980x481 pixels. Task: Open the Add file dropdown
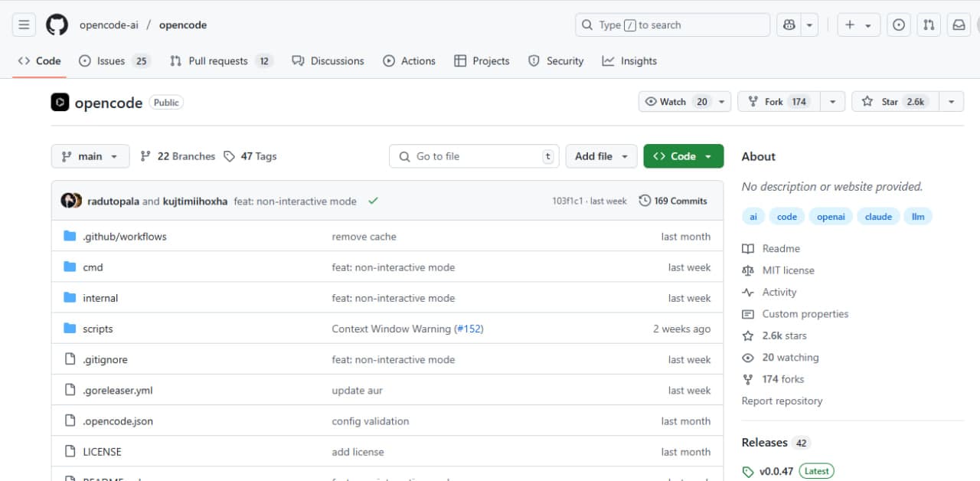[x=601, y=156]
